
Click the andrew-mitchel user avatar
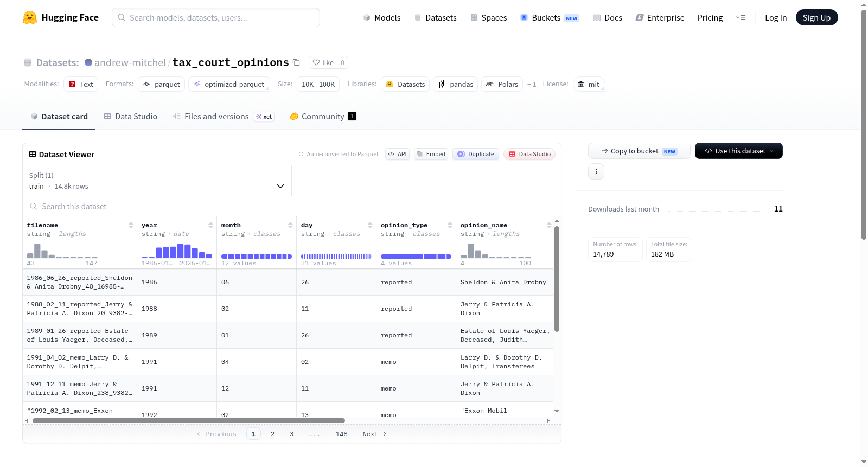(88, 62)
